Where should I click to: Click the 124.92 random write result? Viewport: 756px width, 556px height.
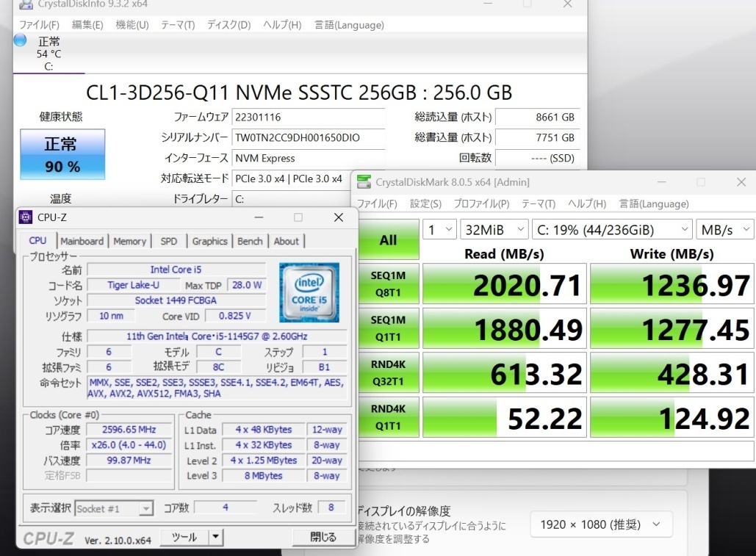click(672, 416)
